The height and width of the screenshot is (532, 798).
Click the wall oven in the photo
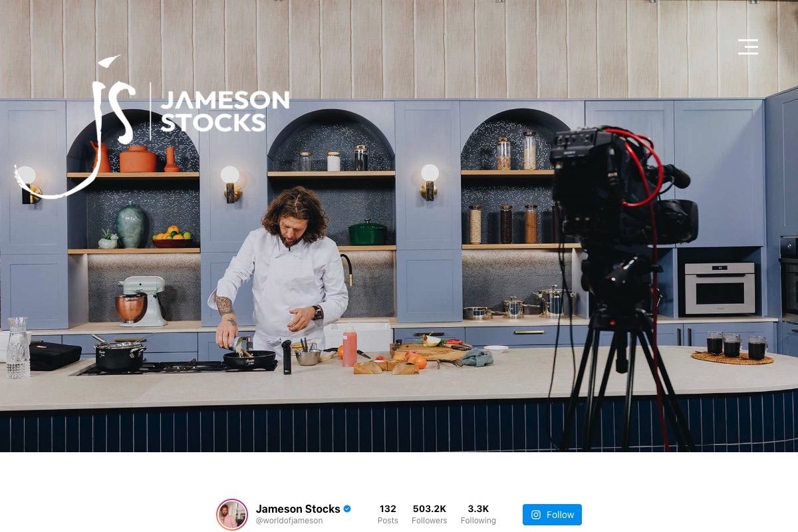pos(720,288)
